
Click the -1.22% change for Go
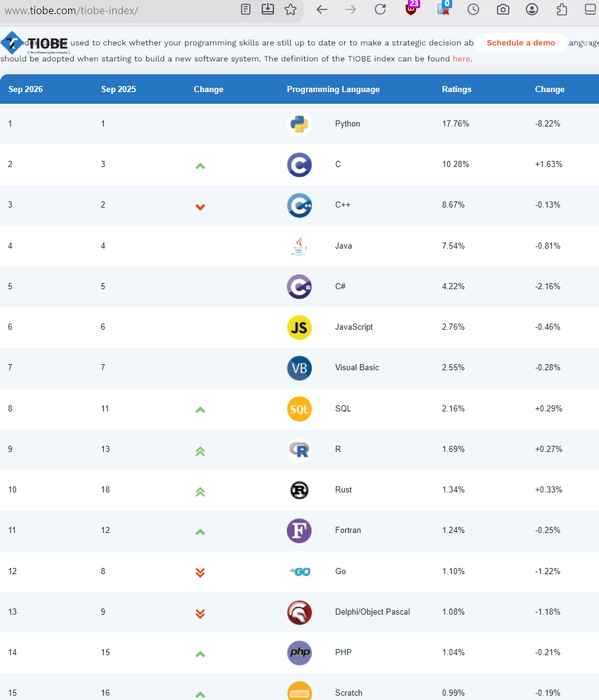point(547,572)
